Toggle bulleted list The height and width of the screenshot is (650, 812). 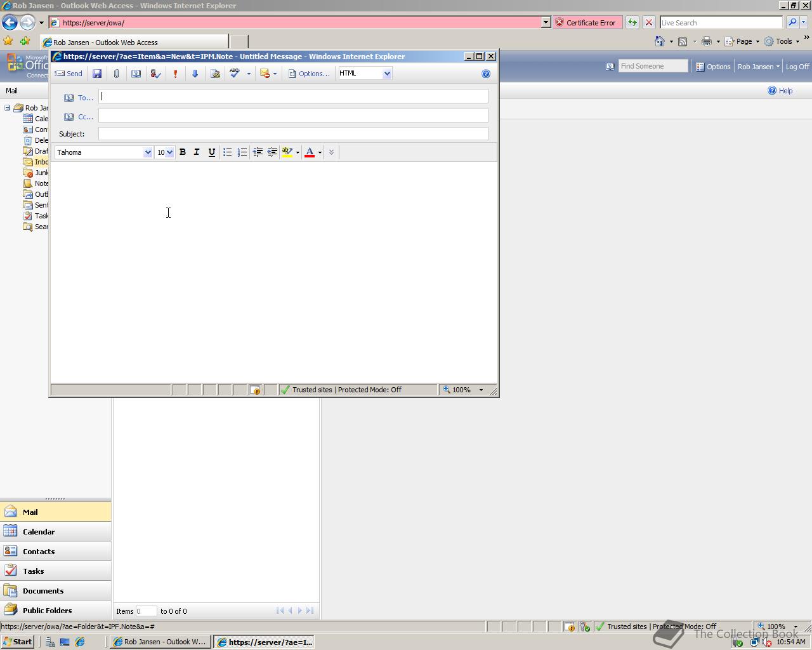point(227,152)
